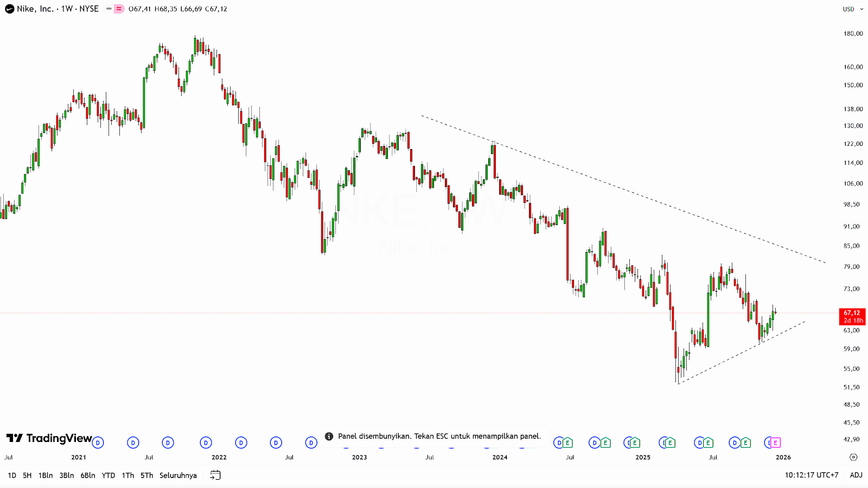Toggle the green E earnings marker near July 2024

pos(569,442)
